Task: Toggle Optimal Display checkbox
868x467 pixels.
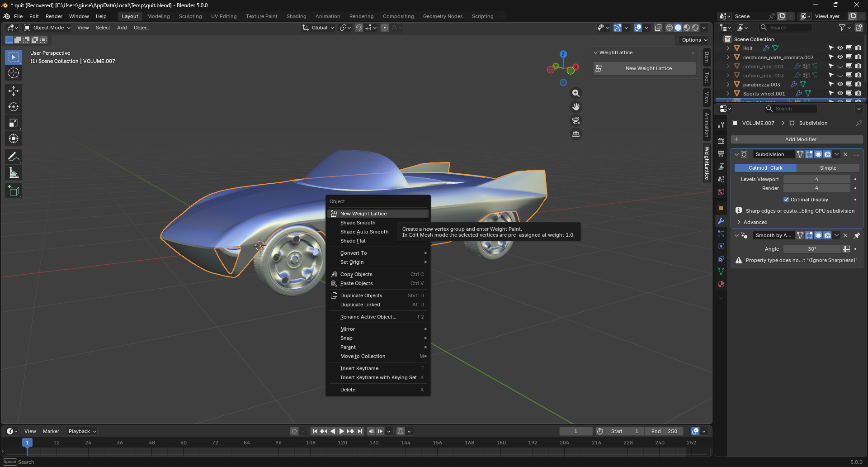Action: coord(786,200)
